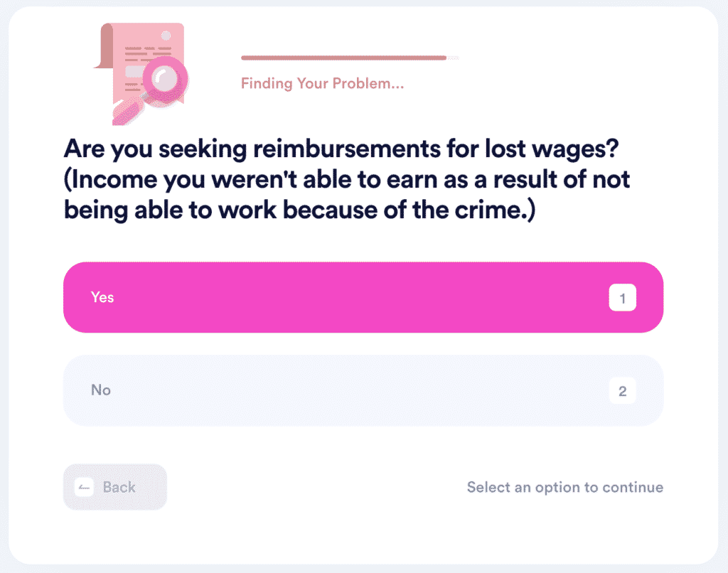Image resolution: width=728 pixels, height=573 pixels.
Task: Click the document with magnifier illustration
Action: point(141,74)
